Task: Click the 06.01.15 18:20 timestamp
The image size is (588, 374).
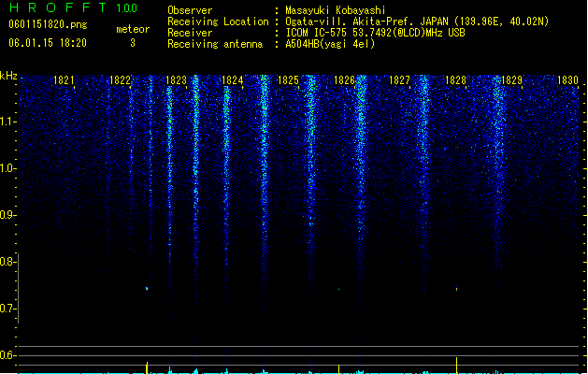Action: pyautogui.click(x=48, y=43)
